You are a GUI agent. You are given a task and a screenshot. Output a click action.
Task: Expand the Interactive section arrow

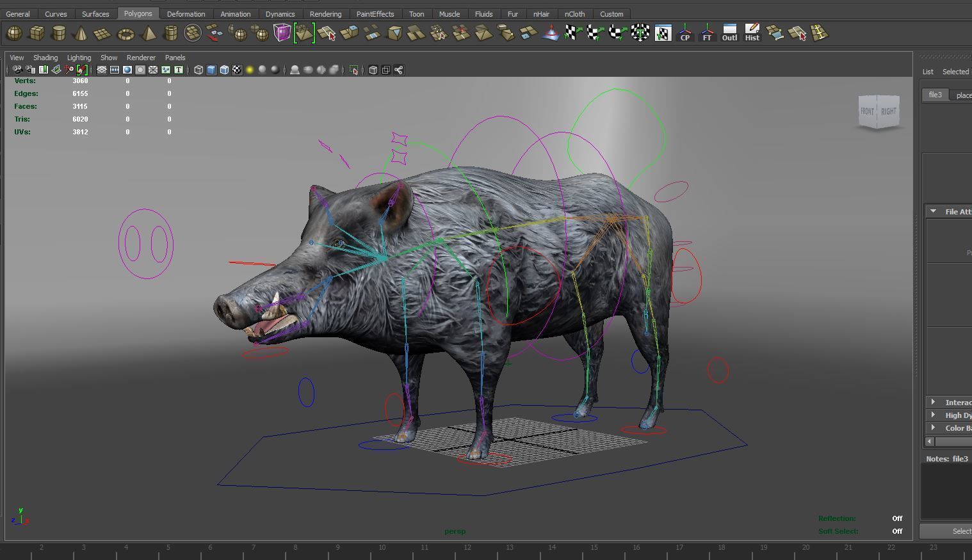(x=933, y=402)
